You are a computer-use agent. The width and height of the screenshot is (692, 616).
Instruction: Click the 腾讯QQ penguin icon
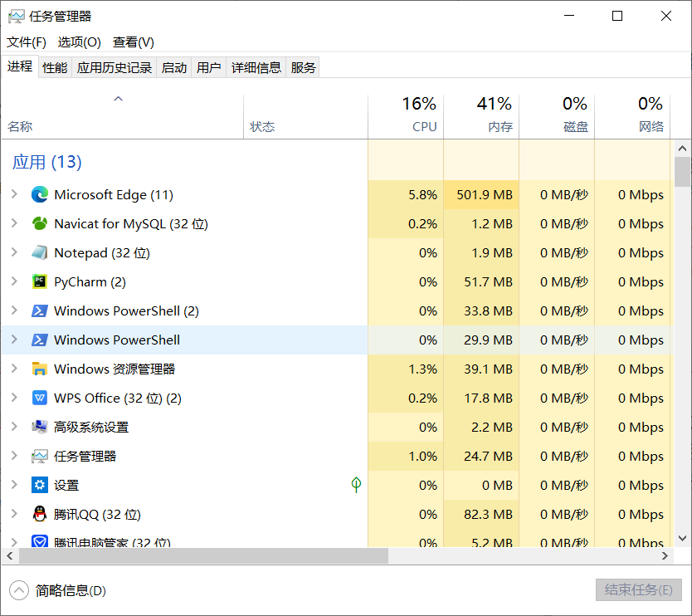(40, 514)
